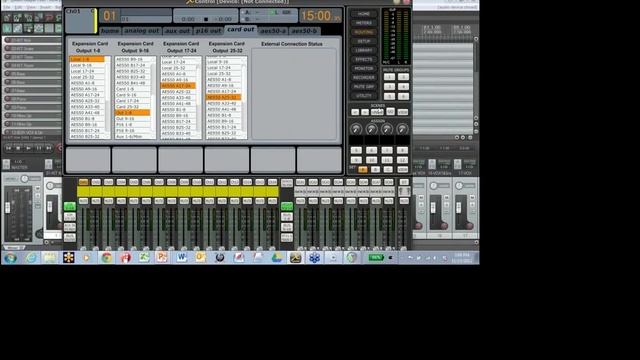
Task: Open Internet Explorer from the taskbar
Action: [31, 258]
